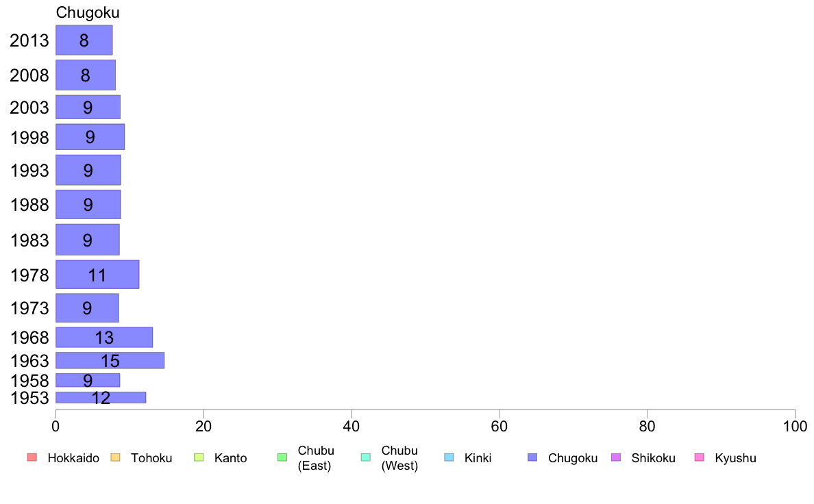Click the Chugoku chart title
This screenshot has width=814, height=504.
click(x=88, y=12)
